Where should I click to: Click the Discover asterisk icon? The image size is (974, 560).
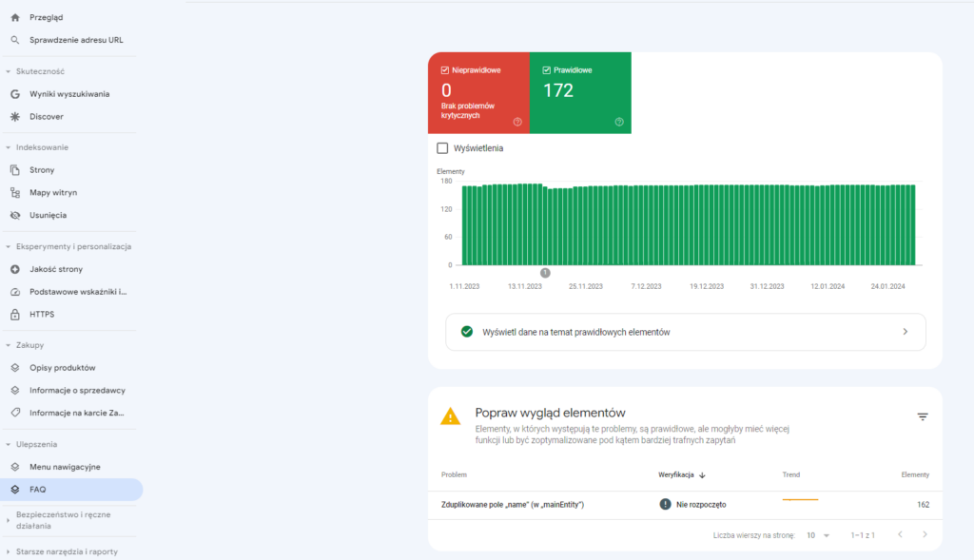tap(15, 116)
